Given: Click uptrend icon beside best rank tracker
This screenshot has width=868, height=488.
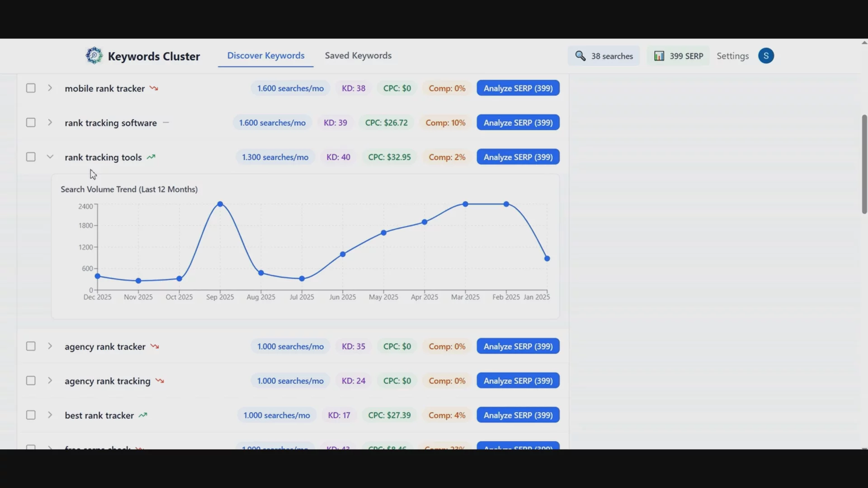Looking at the screenshot, I should click(x=143, y=415).
